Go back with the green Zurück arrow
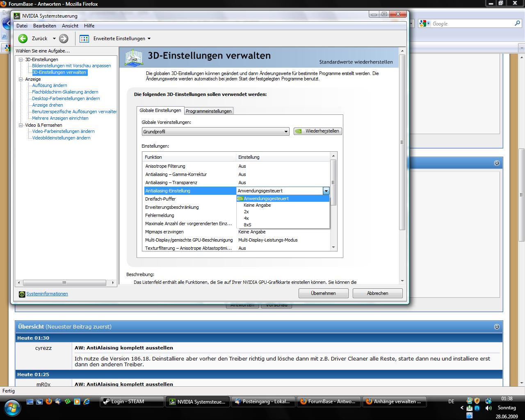 coord(23,39)
